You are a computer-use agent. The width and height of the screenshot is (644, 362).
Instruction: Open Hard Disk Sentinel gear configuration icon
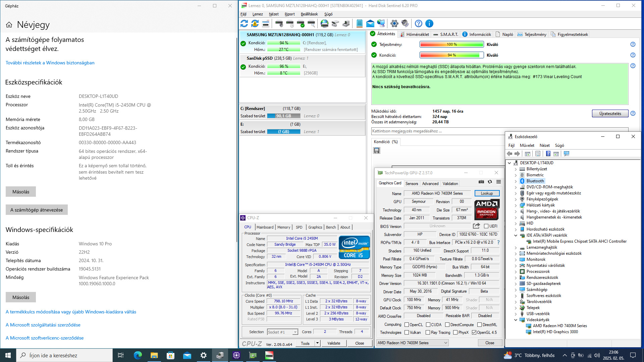tap(394, 23)
